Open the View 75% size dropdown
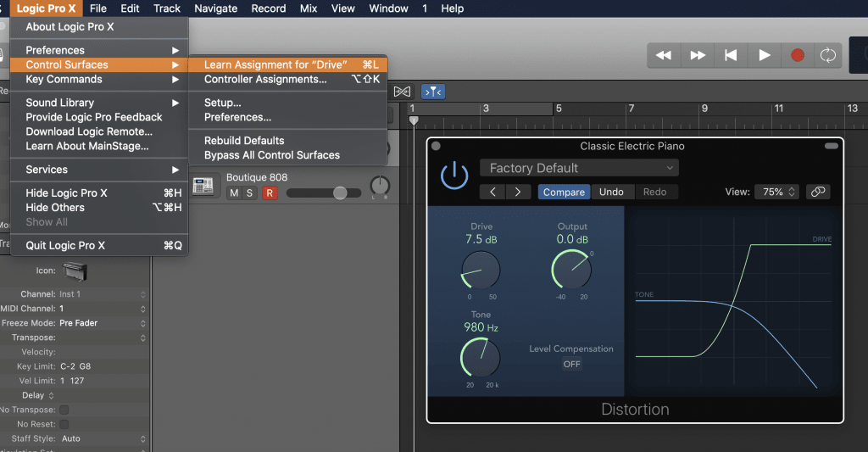The height and width of the screenshot is (452, 868). tap(776, 192)
